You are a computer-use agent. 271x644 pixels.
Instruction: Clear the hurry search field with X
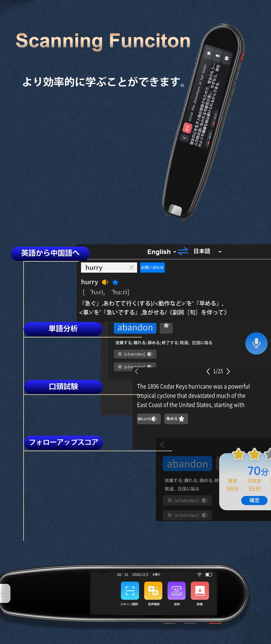pos(131,268)
